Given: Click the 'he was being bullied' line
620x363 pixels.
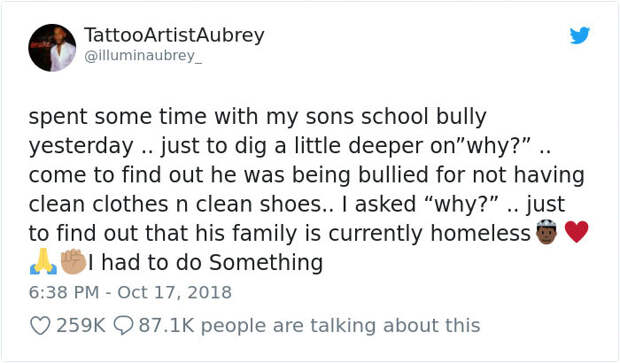Looking at the screenshot, I should 319,175.
